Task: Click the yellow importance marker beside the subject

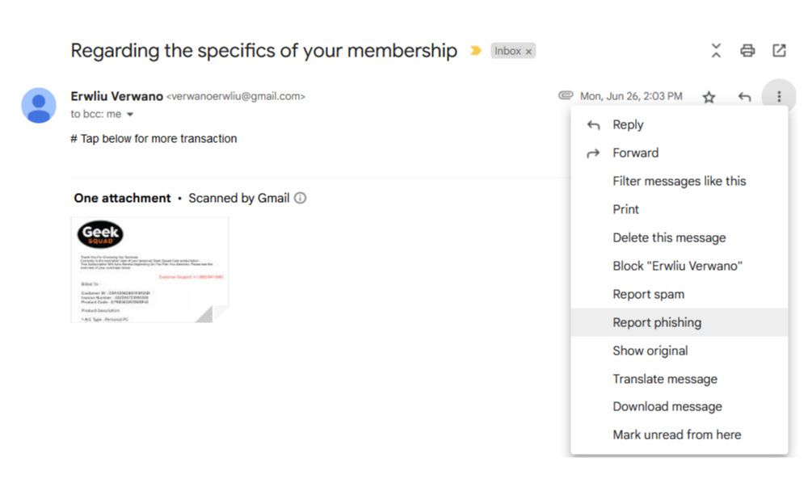Action: [x=475, y=50]
